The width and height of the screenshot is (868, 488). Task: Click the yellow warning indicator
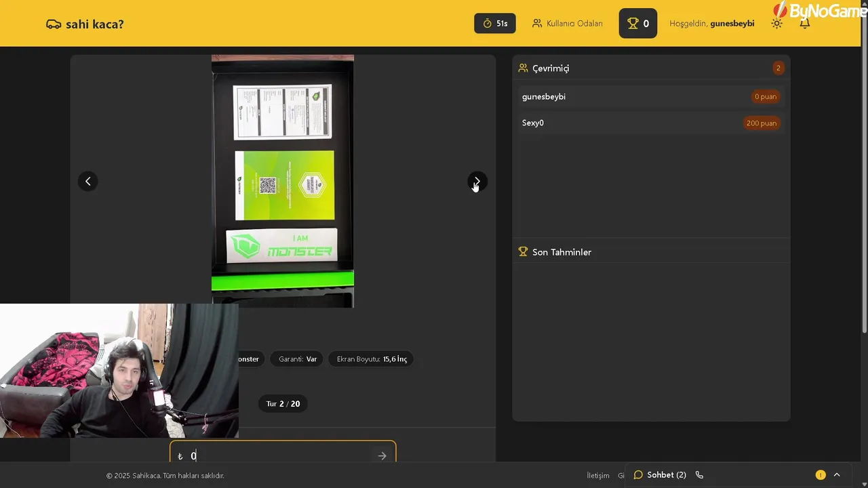(821, 475)
